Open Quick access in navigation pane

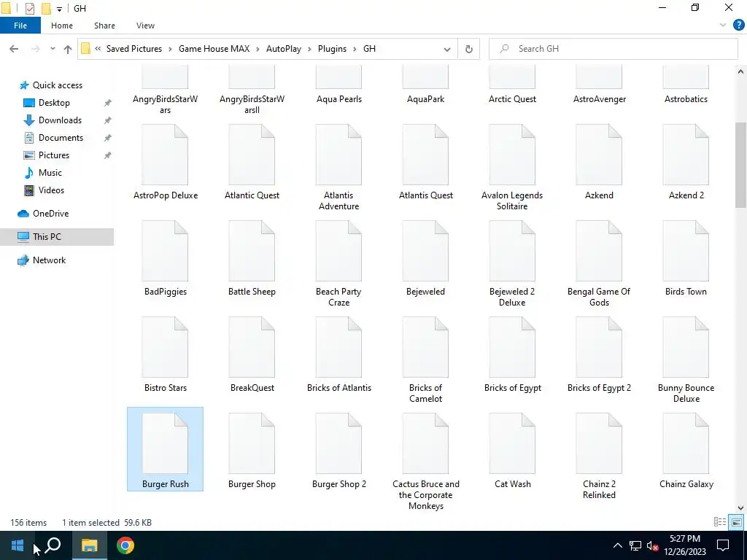pyautogui.click(x=57, y=85)
